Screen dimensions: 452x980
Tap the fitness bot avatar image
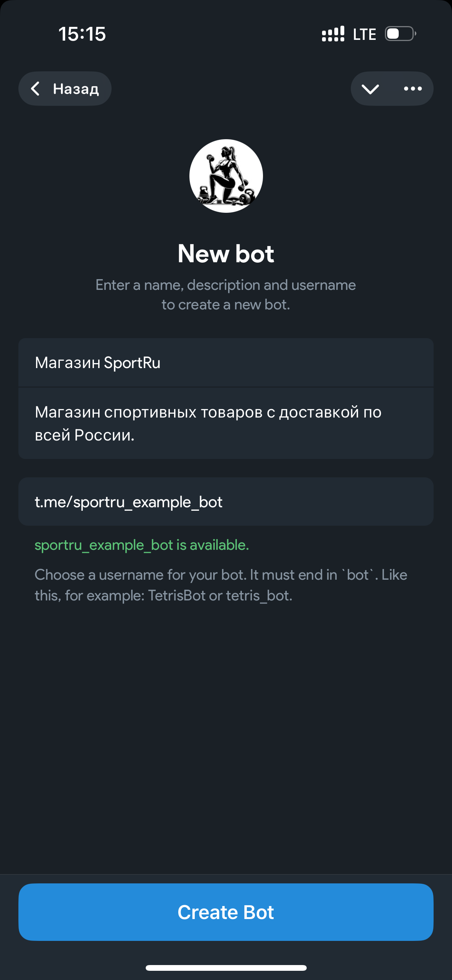(x=225, y=175)
